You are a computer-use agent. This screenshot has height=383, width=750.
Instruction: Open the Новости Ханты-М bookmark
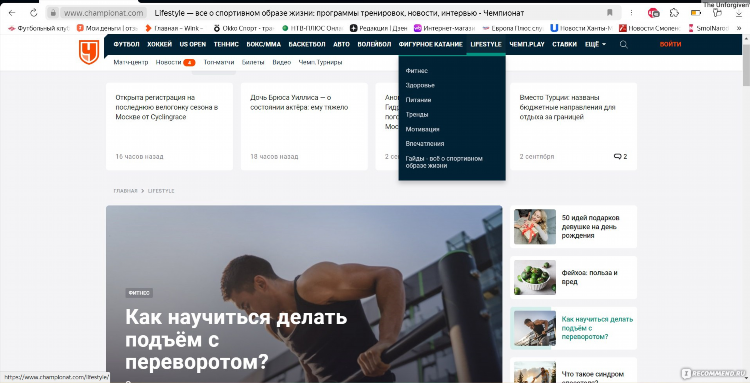581,28
